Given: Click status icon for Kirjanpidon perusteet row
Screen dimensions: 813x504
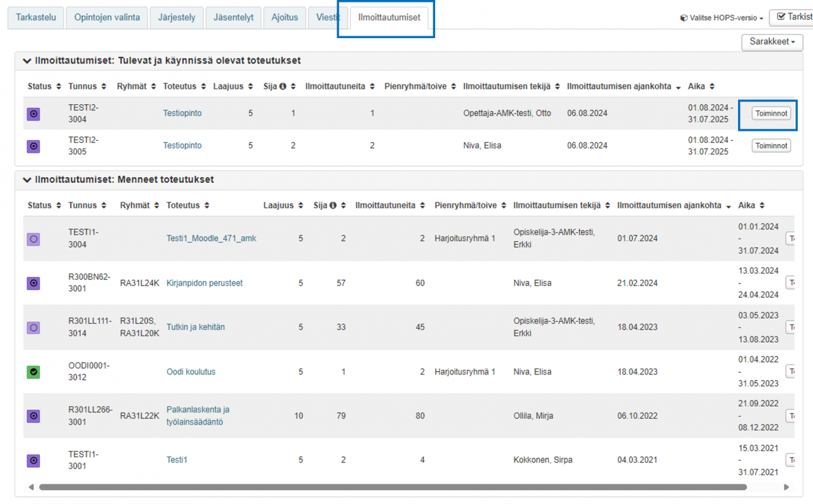Looking at the screenshot, I should (x=34, y=283).
